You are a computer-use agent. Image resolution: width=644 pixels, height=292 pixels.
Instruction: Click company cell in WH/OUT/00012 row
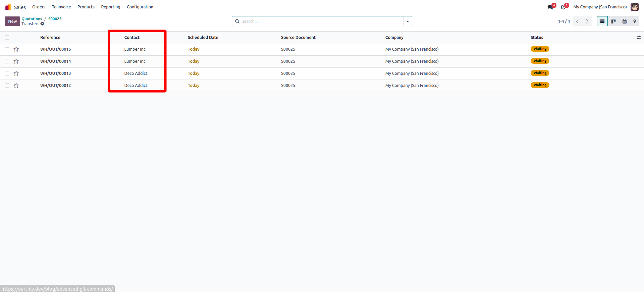click(412, 86)
